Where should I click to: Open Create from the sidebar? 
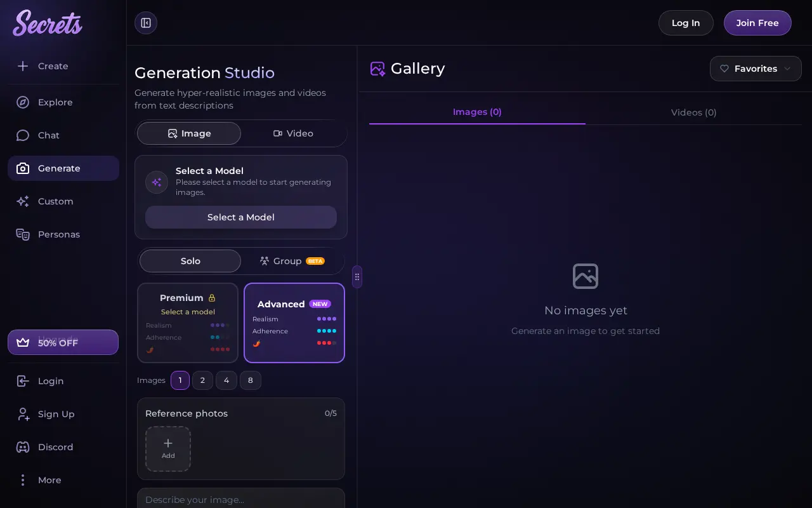coord(63,66)
